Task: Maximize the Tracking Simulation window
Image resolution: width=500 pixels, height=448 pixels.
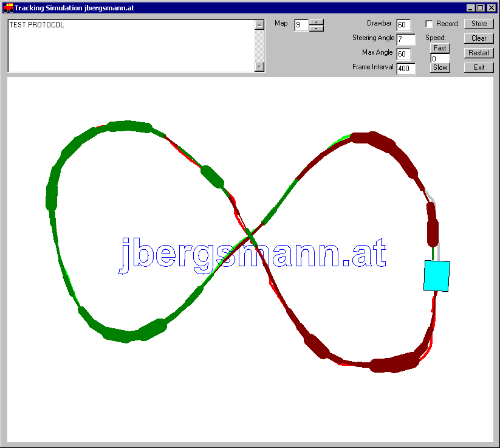Action: [481, 8]
